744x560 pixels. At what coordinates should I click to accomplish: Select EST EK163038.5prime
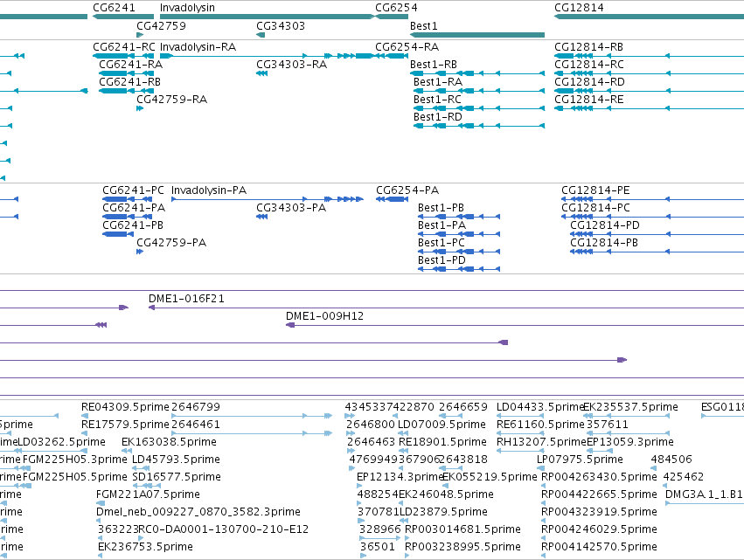tap(169, 442)
